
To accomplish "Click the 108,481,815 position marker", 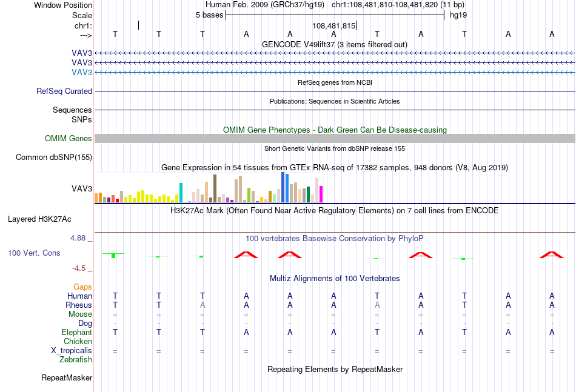I will 334,25.
